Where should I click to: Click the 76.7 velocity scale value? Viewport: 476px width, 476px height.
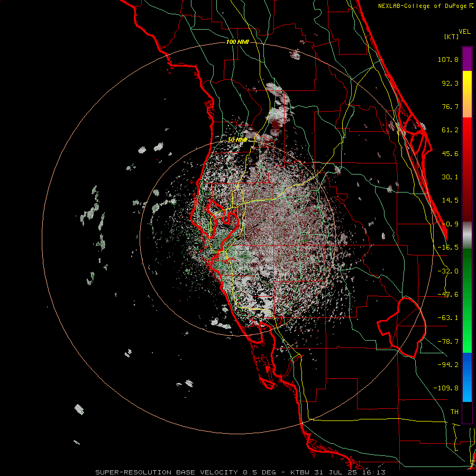coord(450,106)
